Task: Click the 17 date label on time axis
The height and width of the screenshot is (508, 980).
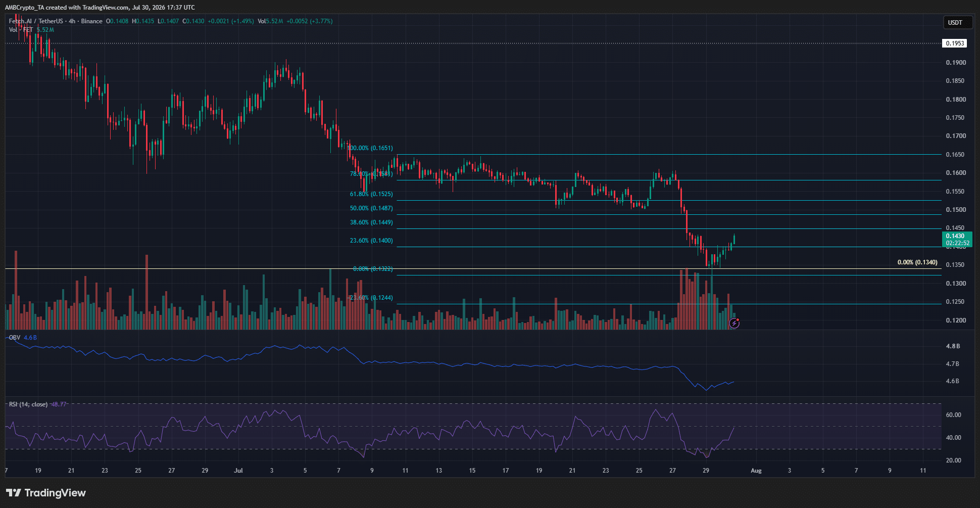Action: click(506, 471)
